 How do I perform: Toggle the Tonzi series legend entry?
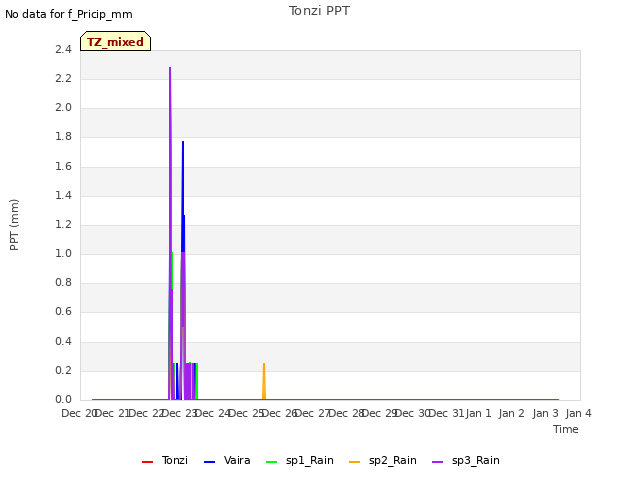[164, 460]
